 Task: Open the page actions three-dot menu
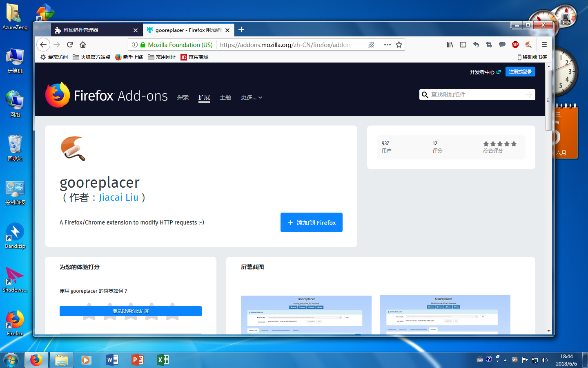[388, 45]
